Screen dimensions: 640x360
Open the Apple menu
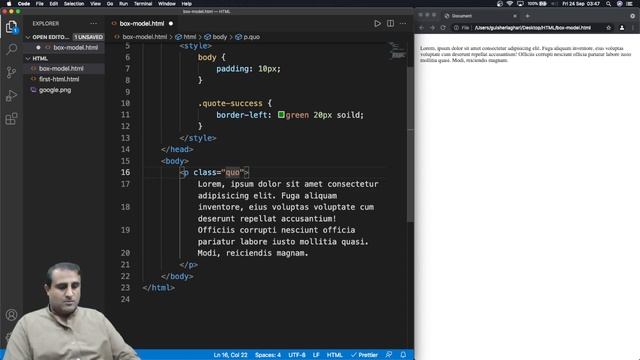[9, 4]
